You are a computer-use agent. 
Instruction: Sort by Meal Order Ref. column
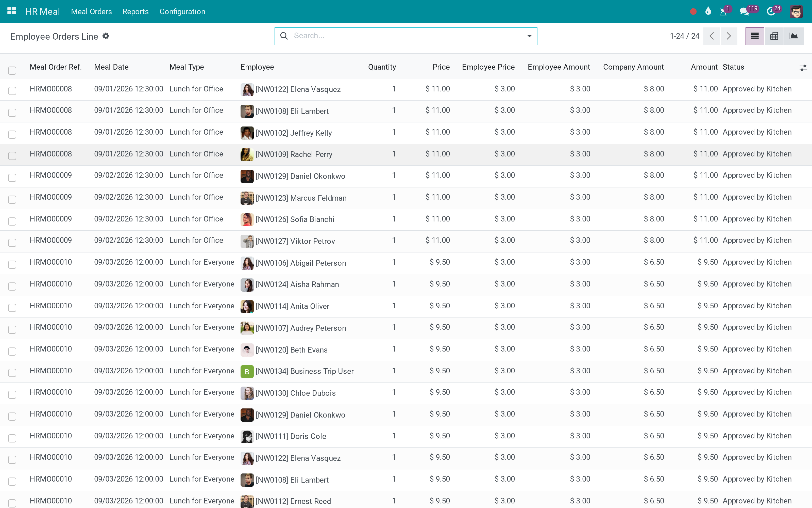click(56, 67)
